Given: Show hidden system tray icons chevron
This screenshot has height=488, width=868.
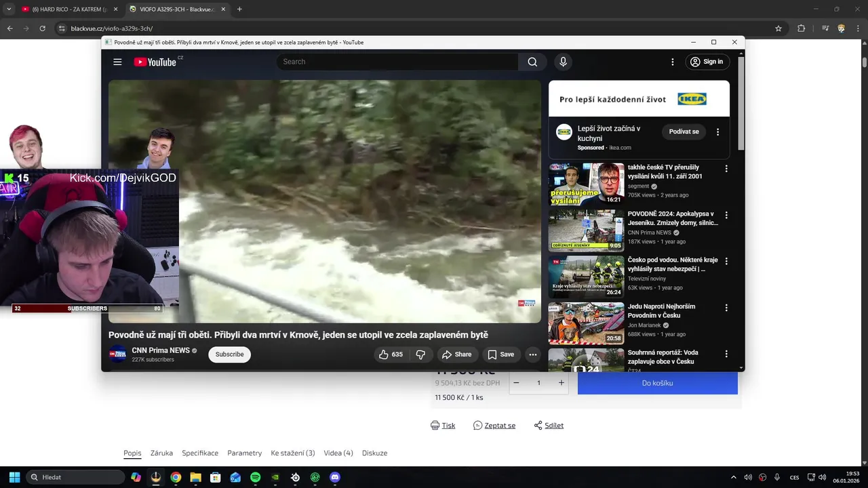Looking at the screenshot, I should coord(733,477).
